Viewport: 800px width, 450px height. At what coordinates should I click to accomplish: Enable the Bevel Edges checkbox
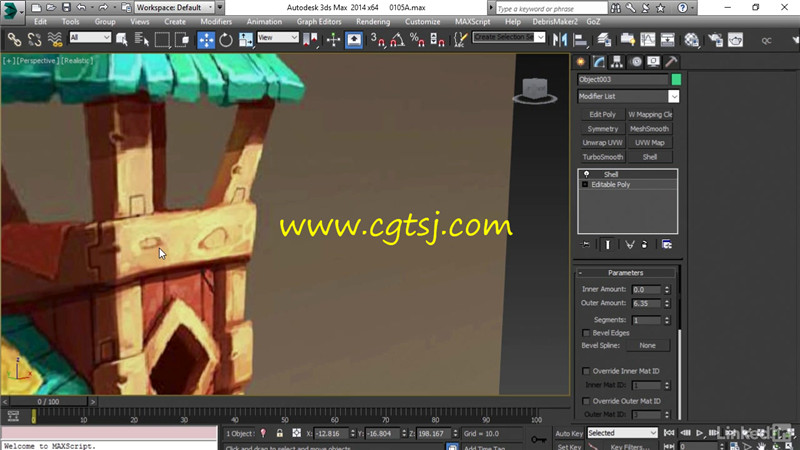(x=586, y=333)
